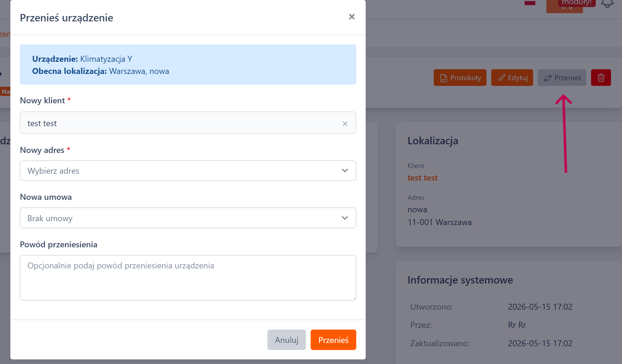Click the Edytuj pencil button
622x364 pixels.
pyautogui.click(x=512, y=78)
